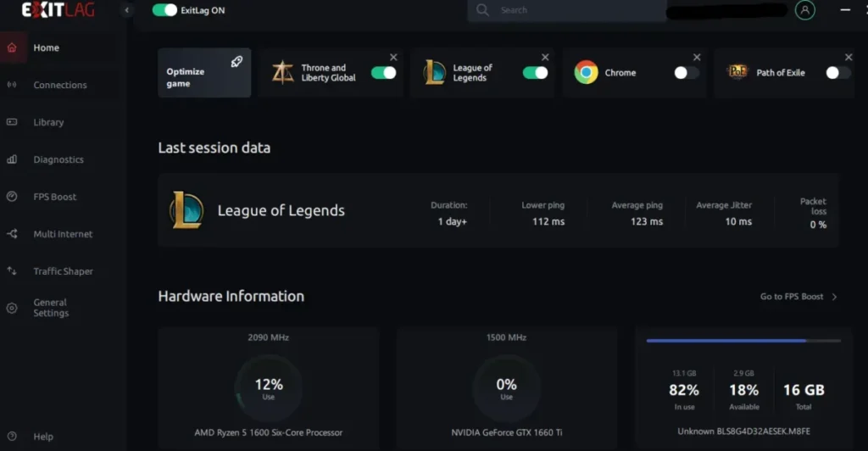Click the Optimize game button
This screenshot has height=451, width=868.
[204, 73]
